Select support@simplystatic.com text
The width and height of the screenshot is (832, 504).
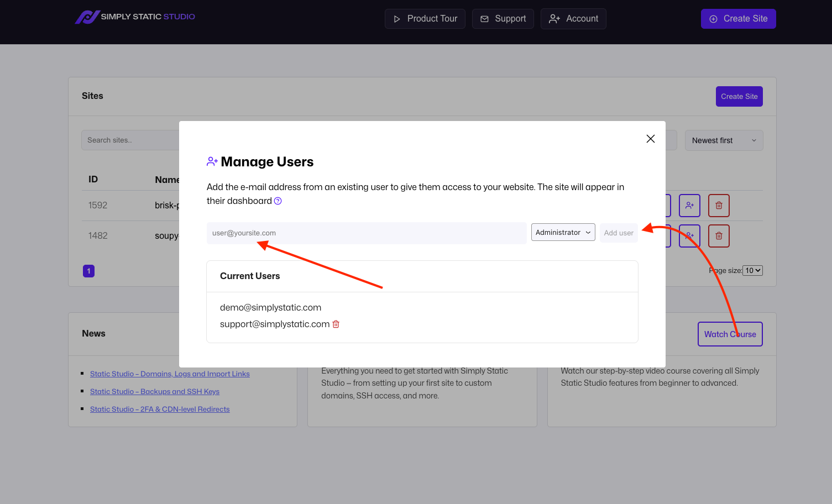275,324
